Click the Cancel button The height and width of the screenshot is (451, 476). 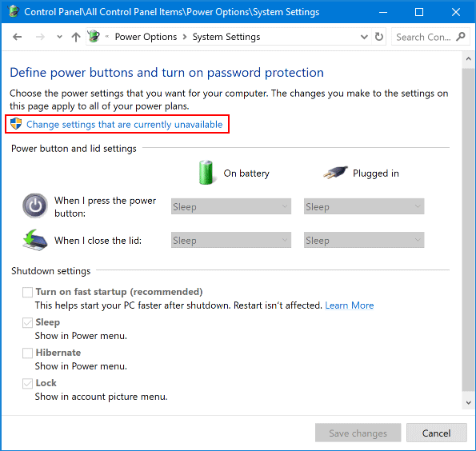(x=436, y=433)
